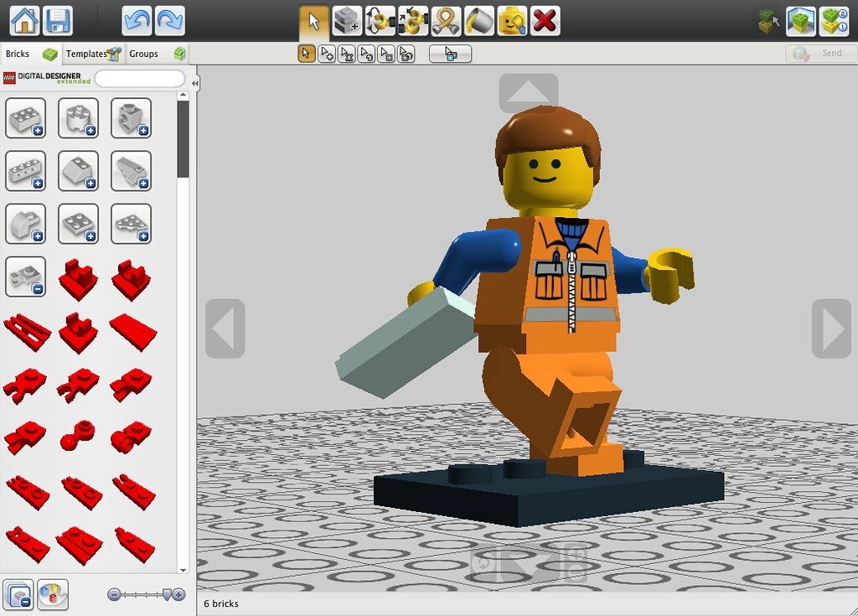
Task: Click the collapse all dividers button
Action: point(18,595)
